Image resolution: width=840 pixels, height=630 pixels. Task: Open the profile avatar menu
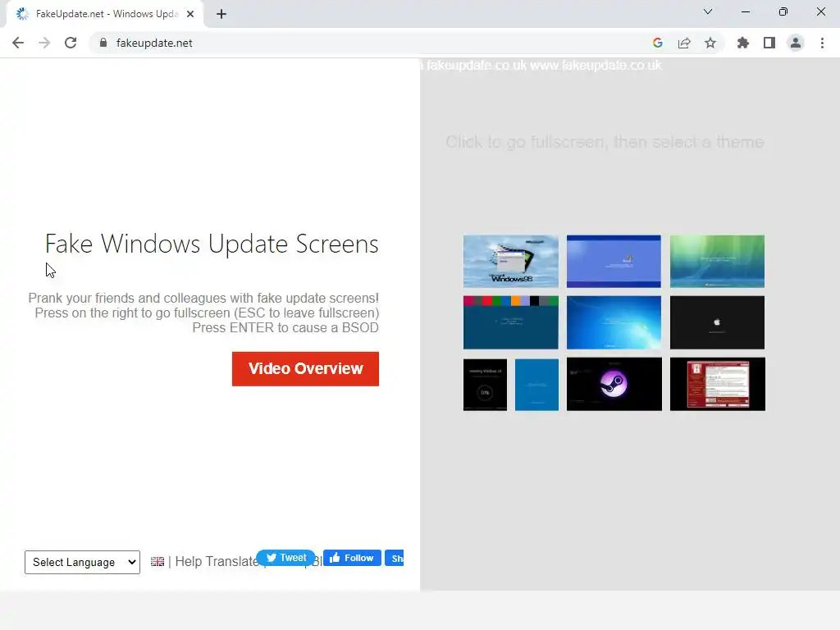(796, 43)
